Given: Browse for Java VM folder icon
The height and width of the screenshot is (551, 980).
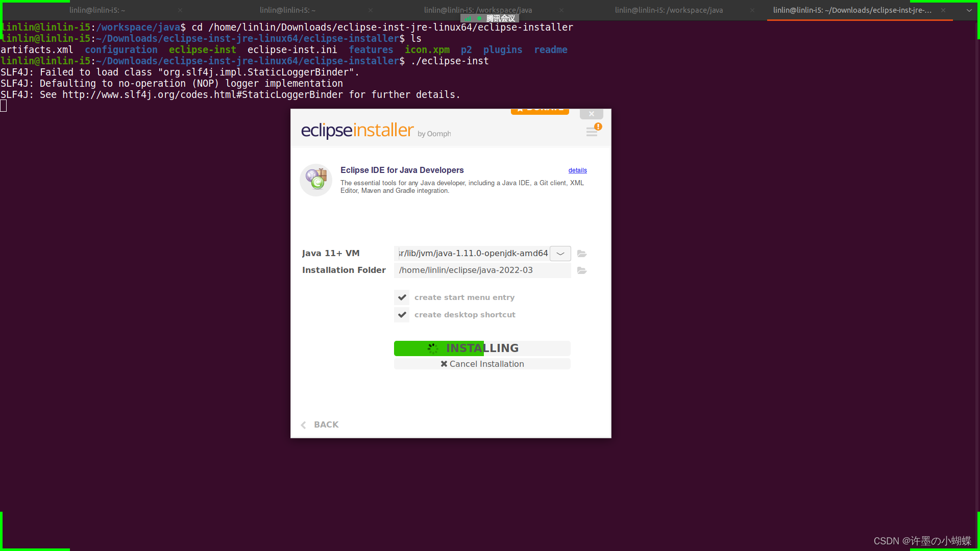Looking at the screenshot, I should (582, 254).
